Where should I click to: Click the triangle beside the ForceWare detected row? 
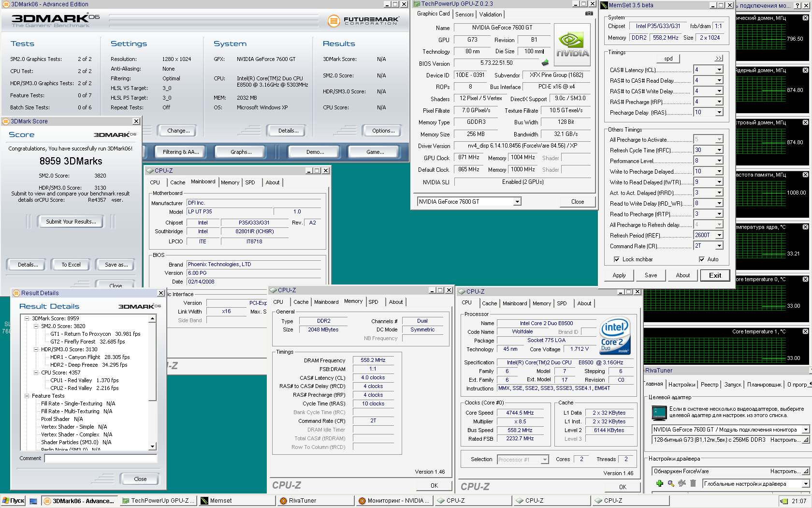[x=806, y=471]
